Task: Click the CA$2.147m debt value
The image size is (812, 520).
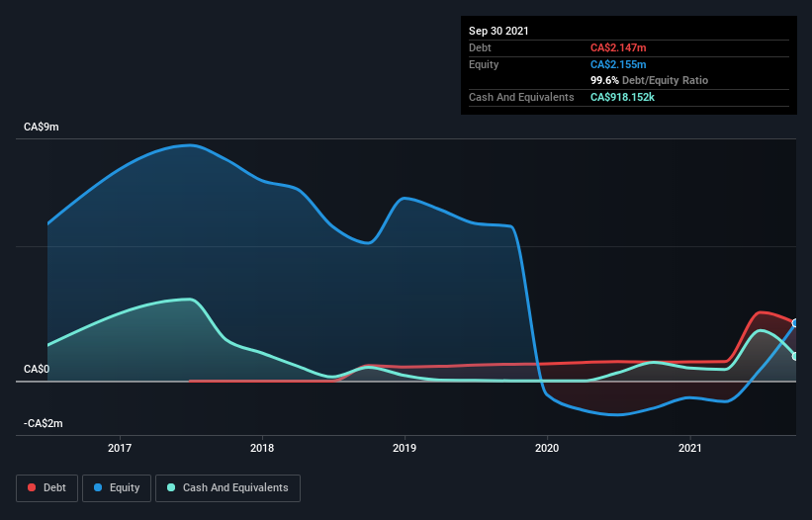Action: (618, 48)
